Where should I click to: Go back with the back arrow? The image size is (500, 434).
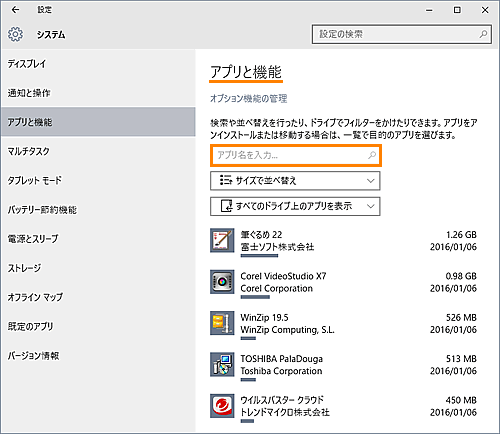pos(15,10)
